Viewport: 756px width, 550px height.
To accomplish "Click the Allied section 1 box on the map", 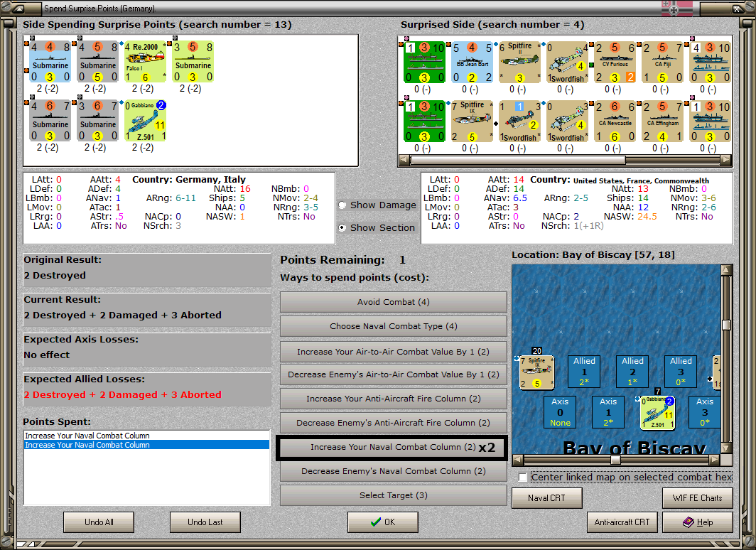I will (x=584, y=372).
